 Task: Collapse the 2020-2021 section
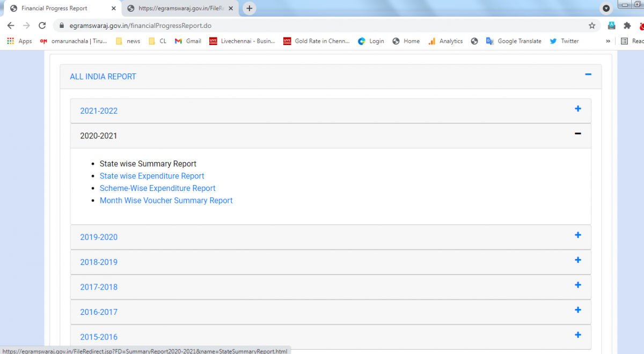578,134
